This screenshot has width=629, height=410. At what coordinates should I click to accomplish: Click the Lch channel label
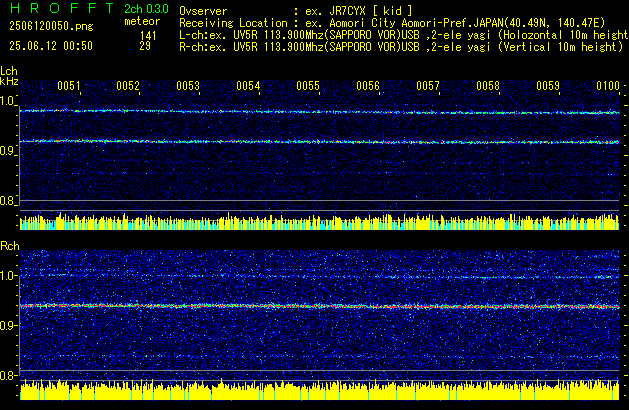(9, 71)
